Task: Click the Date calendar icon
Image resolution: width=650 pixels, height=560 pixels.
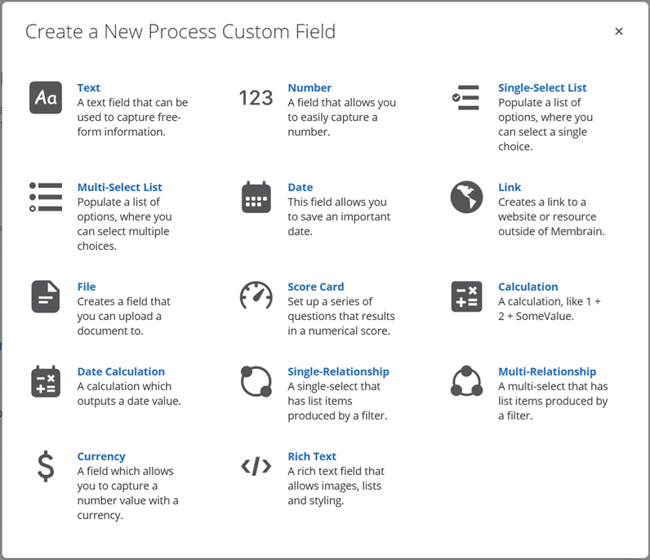Action: pyautogui.click(x=256, y=197)
